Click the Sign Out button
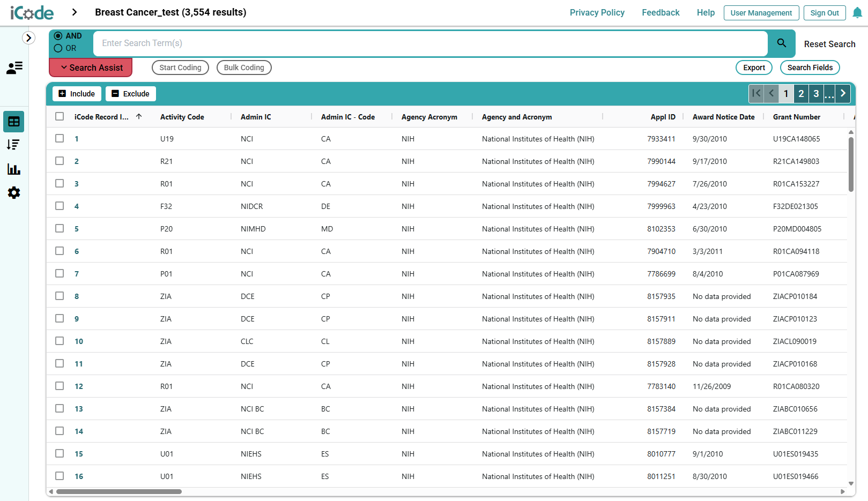868x501 pixels. coord(825,13)
